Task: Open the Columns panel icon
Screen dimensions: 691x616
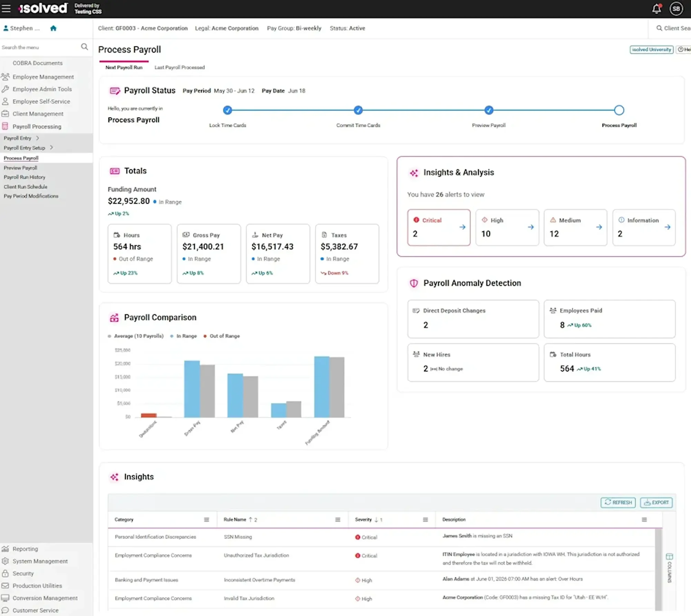Action: point(669,557)
